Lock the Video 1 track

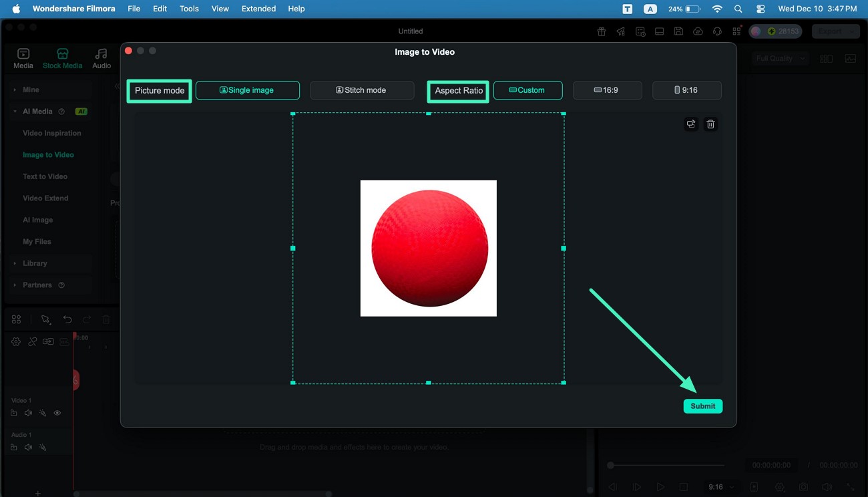pos(14,413)
